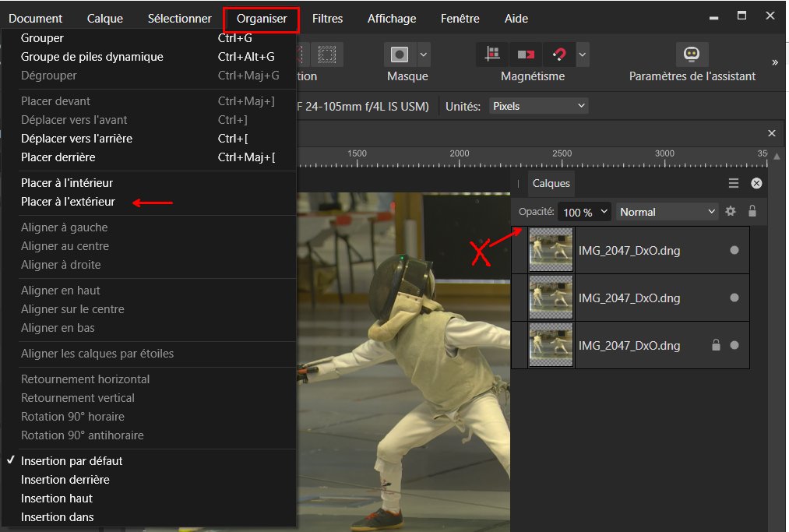Select the middle IMG_2047_DxO.dng layer thumbnail
Viewport: 789px width, 532px height.
pyautogui.click(x=551, y=298)
